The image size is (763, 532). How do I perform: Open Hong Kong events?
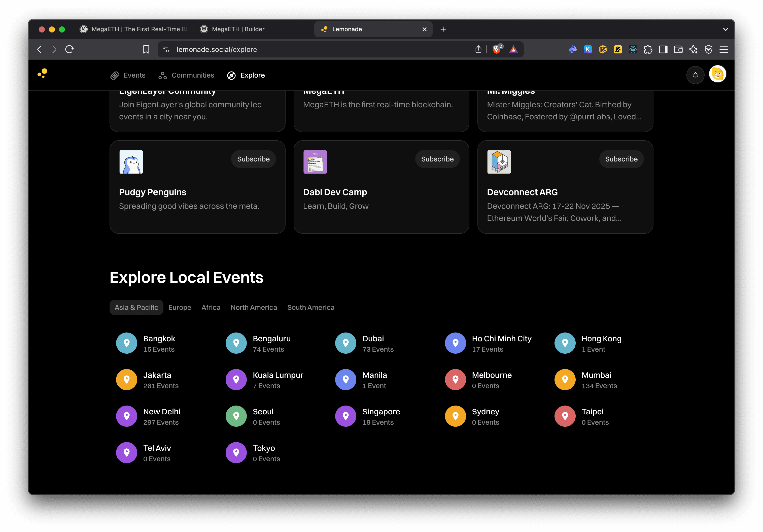coord(587,343)
